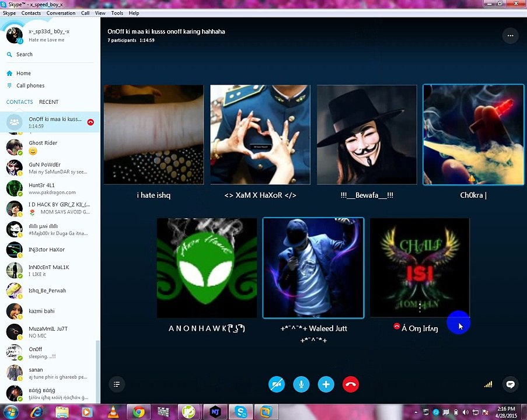Select the ANONHAWK alien participant tile

point(207,268)
